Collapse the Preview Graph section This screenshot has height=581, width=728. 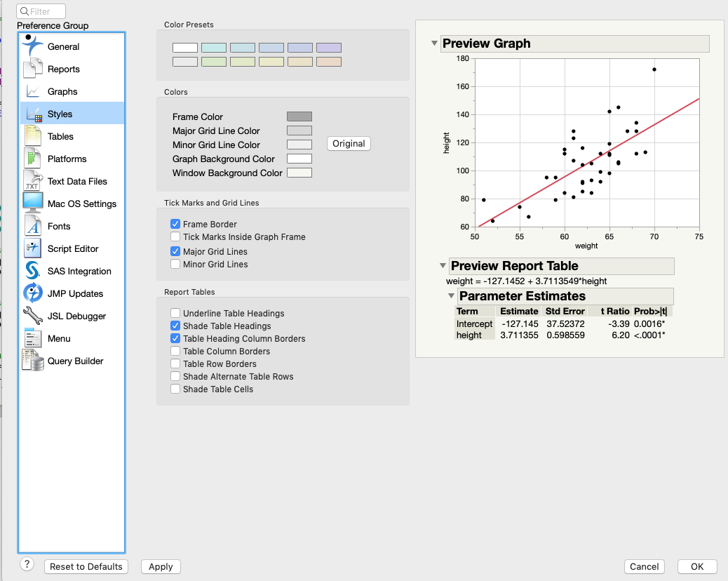[x=434, y=44]
